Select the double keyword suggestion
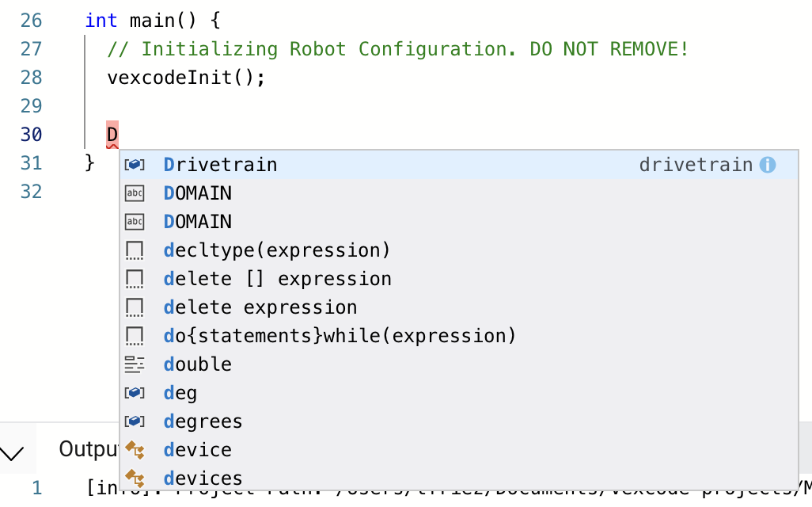812x507 pixels. tap(459, 364)
